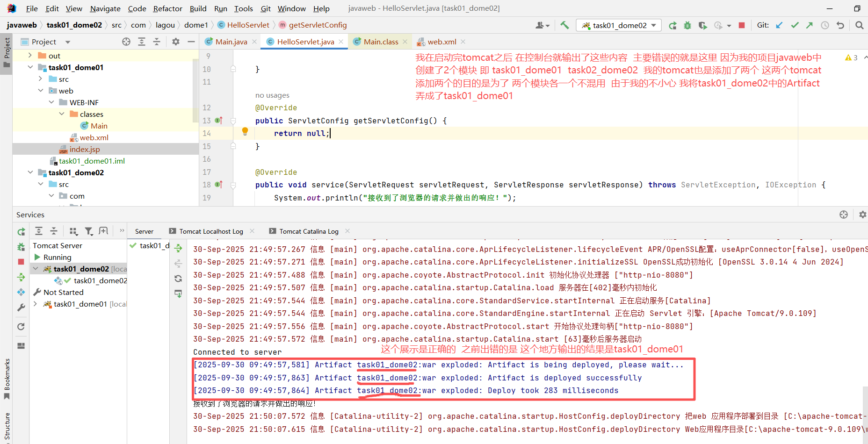Open Services panel settings gear
This screenshot has height=444, width=868.
(862, 215)
